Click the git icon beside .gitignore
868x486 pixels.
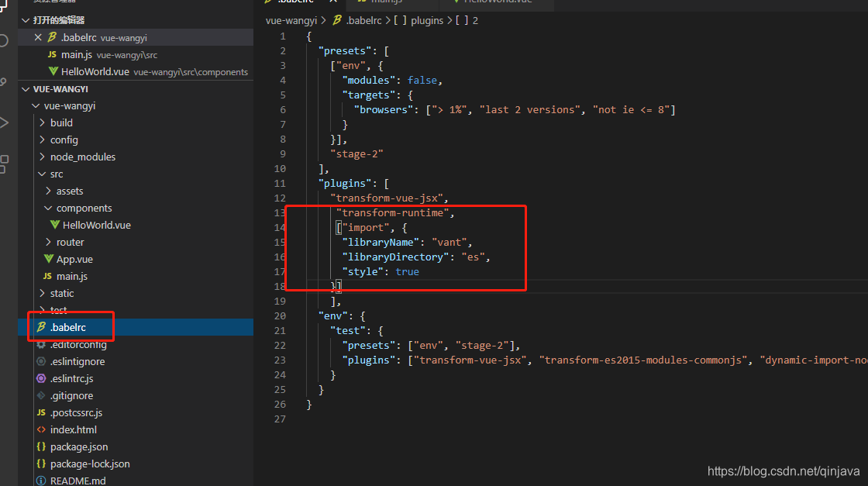pos(41,396)
